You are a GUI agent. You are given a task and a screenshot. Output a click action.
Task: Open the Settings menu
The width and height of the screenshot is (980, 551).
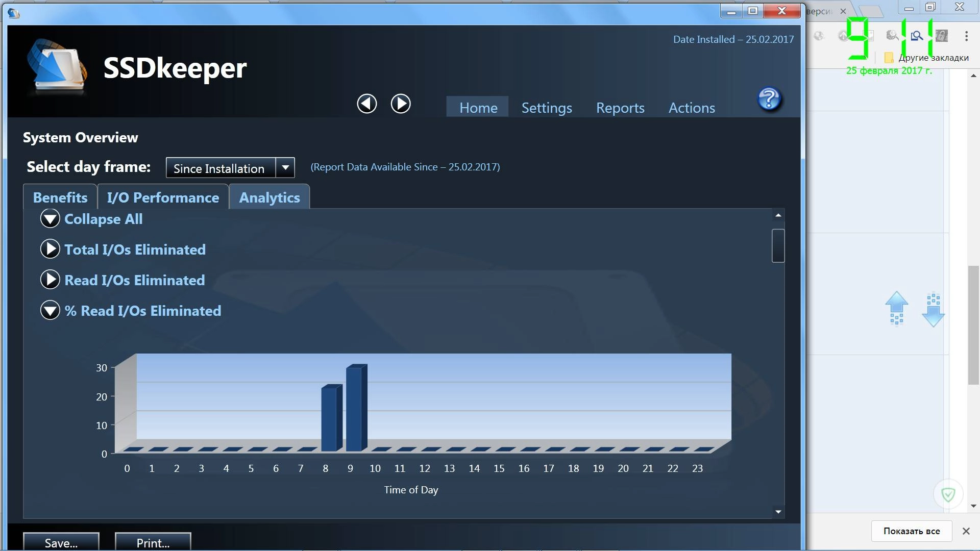pyautogui.click(x=547, y=108)
